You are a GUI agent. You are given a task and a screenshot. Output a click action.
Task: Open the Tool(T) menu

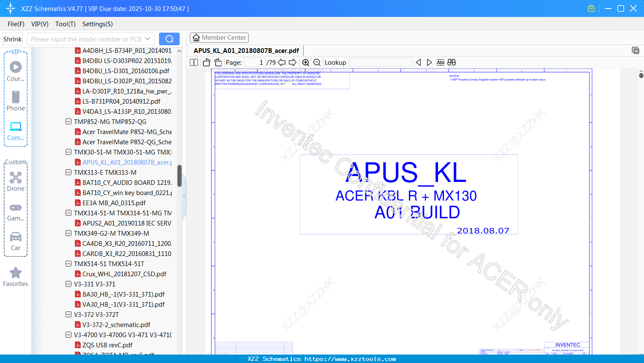(66, 24)
